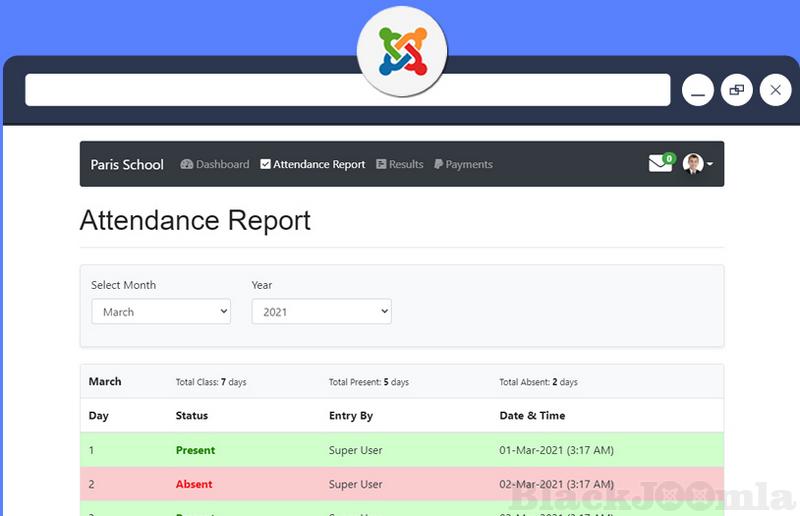
Task: Open the mail envelope notifications icon
Action: 660,164
